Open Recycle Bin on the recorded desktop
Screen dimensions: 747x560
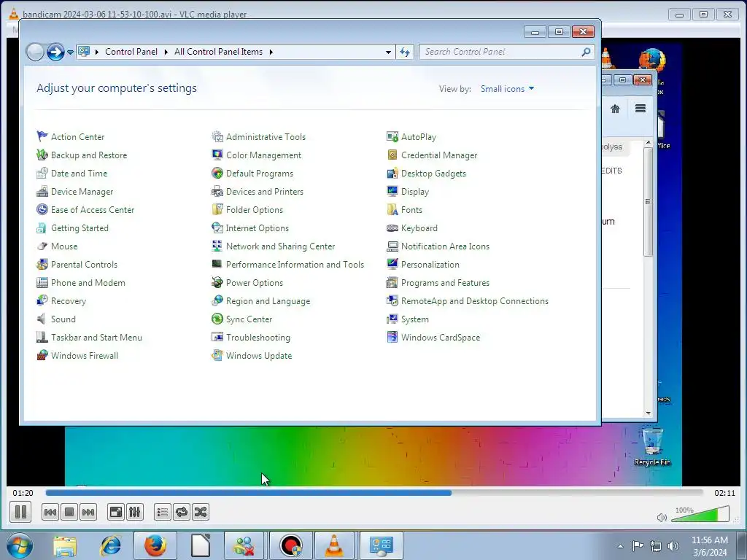pyautogui.click(x=652, y=447)
